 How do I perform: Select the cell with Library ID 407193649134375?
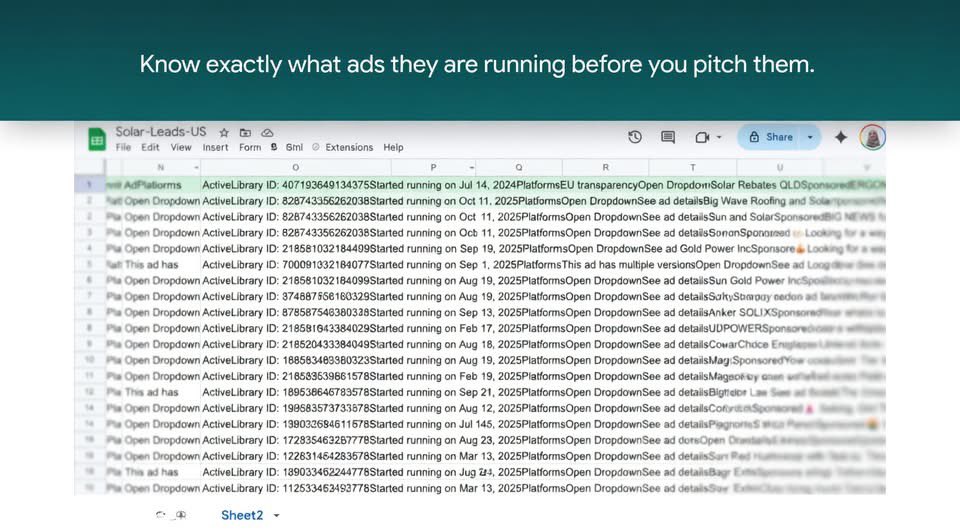pos(296,185)
